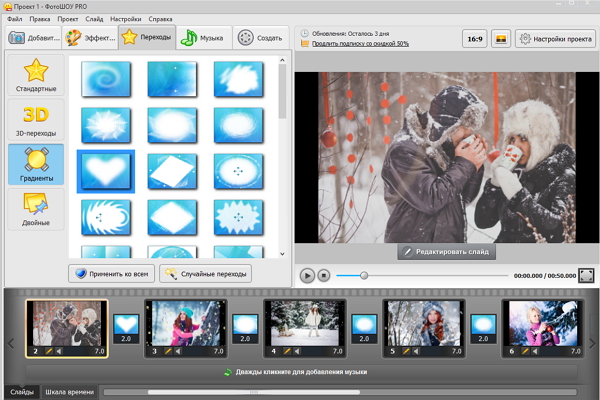This screenshot has height=400, width=600.
Task: Switch to the Переходы tab
Action: pyautogui.click(x=147, y=37)
